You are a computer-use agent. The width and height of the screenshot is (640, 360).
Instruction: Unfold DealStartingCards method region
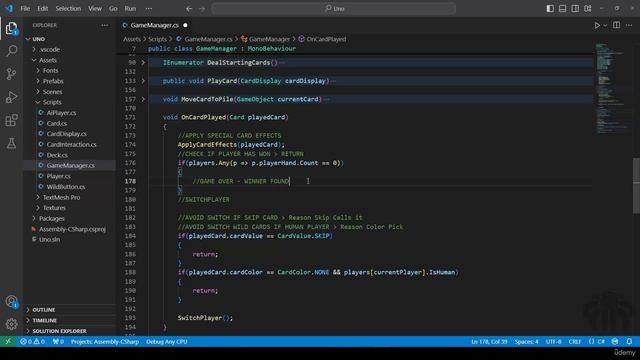coord(143,63)
